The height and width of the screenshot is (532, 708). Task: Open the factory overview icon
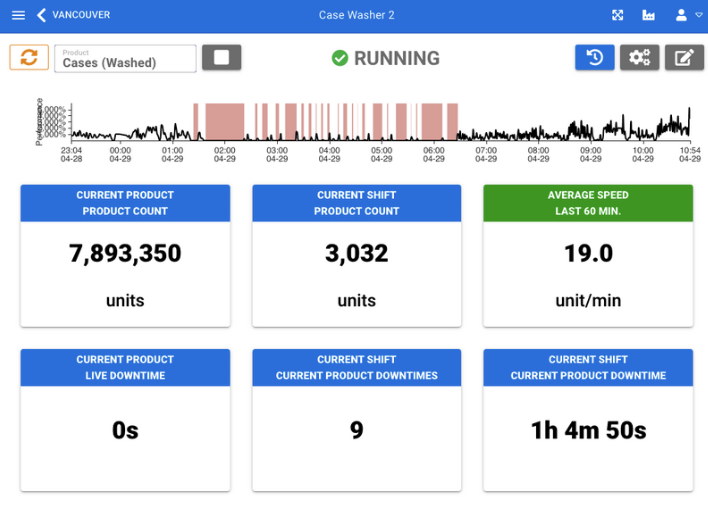(648, 15)
